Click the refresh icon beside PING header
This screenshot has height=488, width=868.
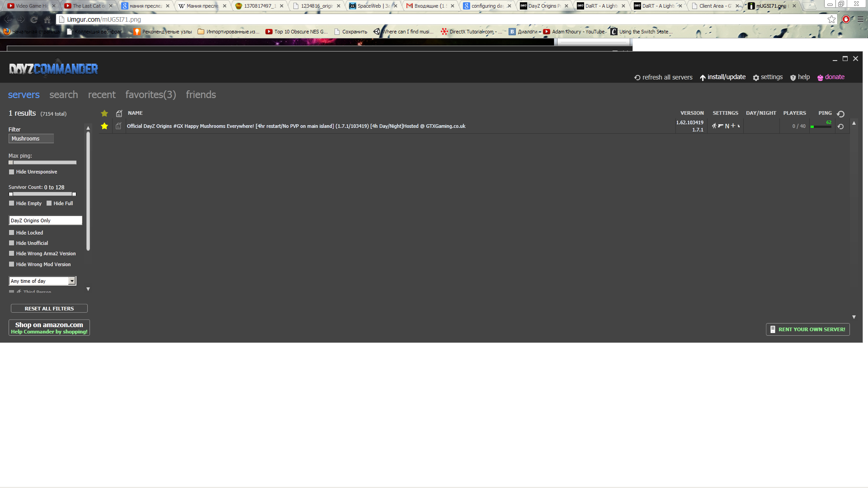(x=840, y=114)
